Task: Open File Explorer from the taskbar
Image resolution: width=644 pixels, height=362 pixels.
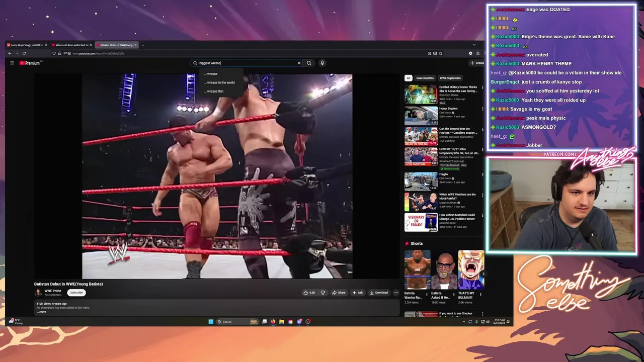Action: tap(282, 322)
